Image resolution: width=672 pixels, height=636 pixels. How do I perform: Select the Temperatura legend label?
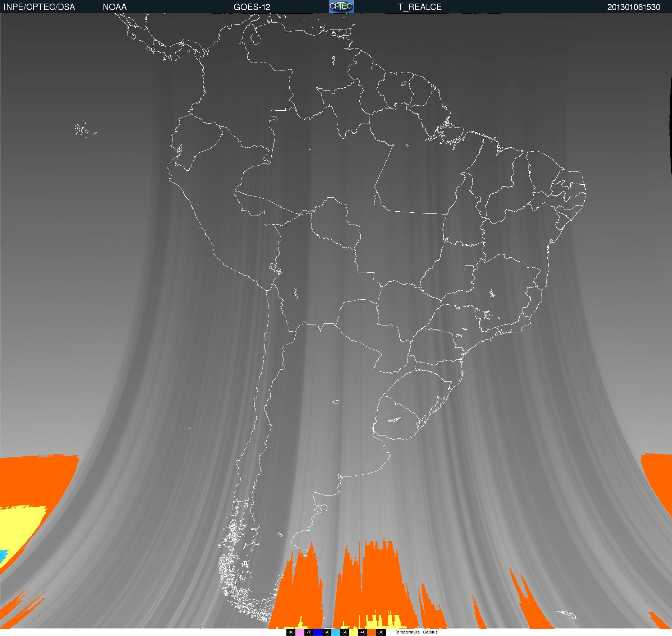[x=407, y=632]
